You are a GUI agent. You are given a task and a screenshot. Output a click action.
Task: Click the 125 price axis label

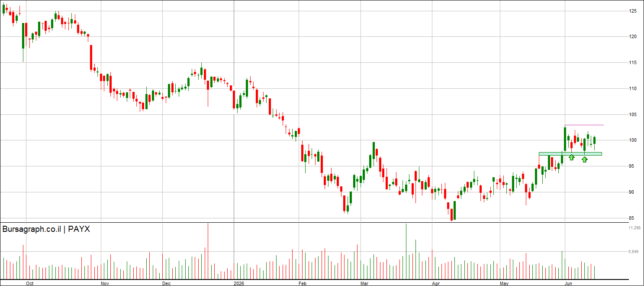pos(633,11)
